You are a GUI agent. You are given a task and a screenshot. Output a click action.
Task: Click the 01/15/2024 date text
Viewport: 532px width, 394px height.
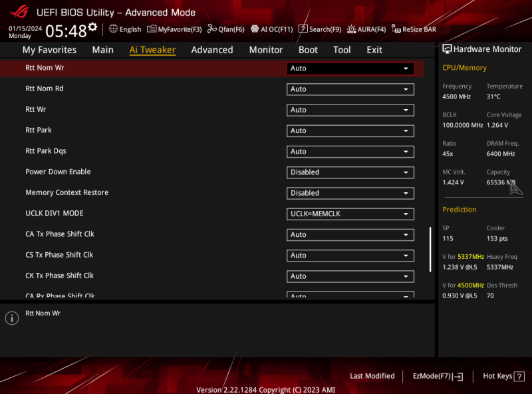[x=25, y=29]
